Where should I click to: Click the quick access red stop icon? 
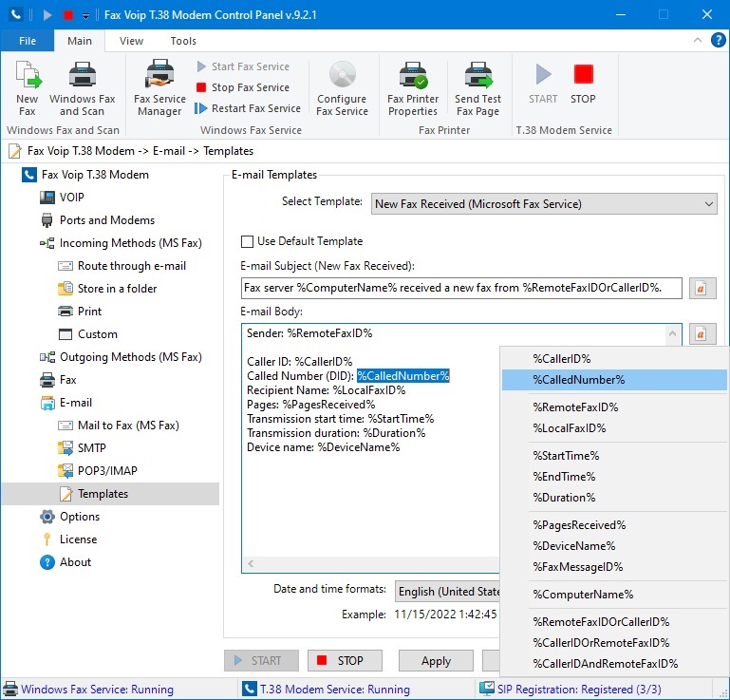pyautogui.click(x=68, y=15)
